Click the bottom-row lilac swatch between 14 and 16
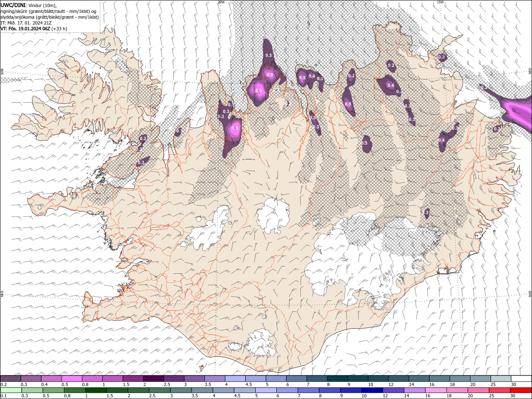The image size is (532, 399). [x=415, y=390]
